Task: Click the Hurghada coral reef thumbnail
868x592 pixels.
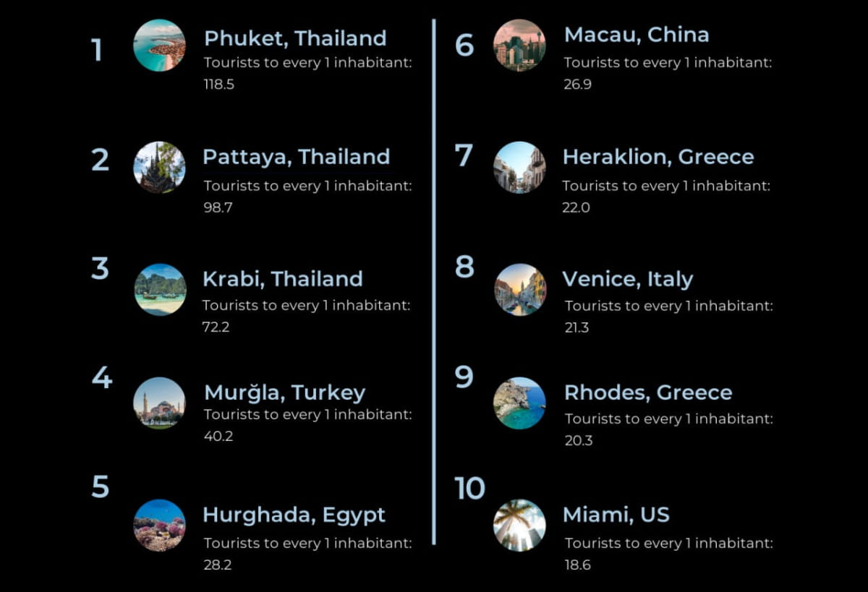Action: (x=159, y=525)
